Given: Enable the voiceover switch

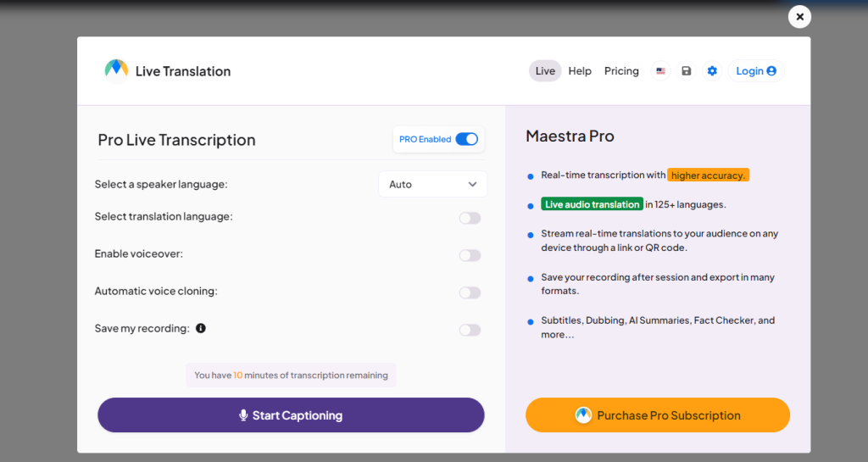Looking at the screenshot, I should (470, 255).
